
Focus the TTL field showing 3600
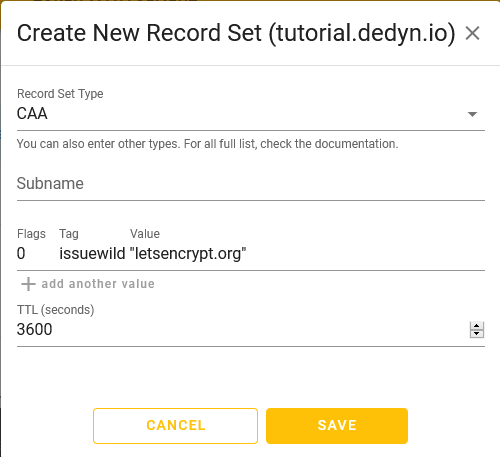tap(243, 330)
